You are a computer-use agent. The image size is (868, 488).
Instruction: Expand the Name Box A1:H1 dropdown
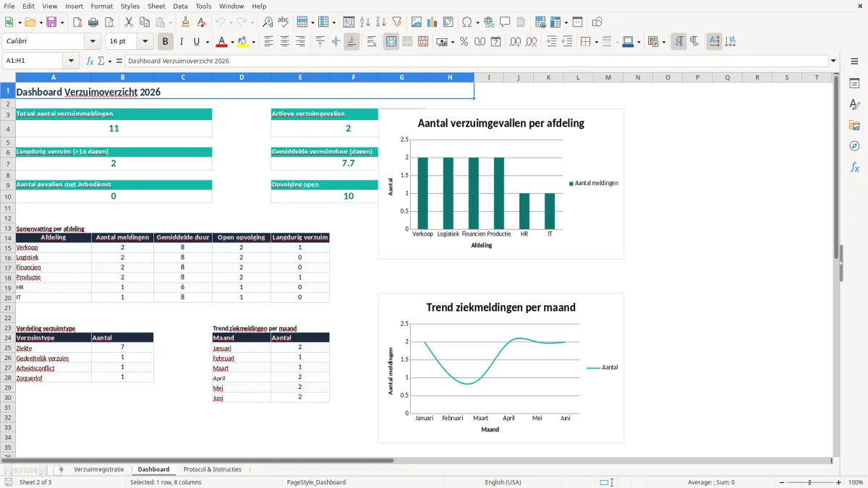[x=71, y=61]
